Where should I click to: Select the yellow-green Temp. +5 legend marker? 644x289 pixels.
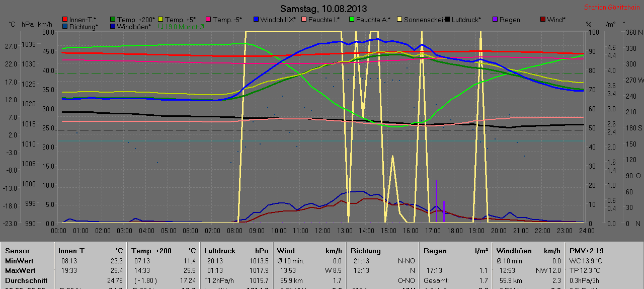[x=160, y=20]
